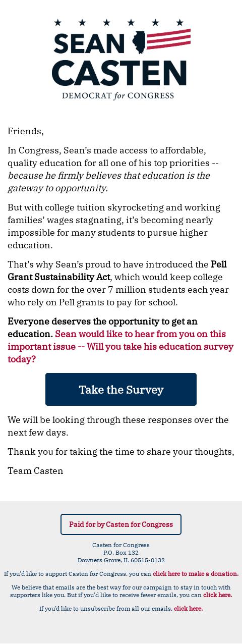Click the 'Downers Grove, IL' address line
The width and height of the screenshot is (242, 644).
pos(121,560)
